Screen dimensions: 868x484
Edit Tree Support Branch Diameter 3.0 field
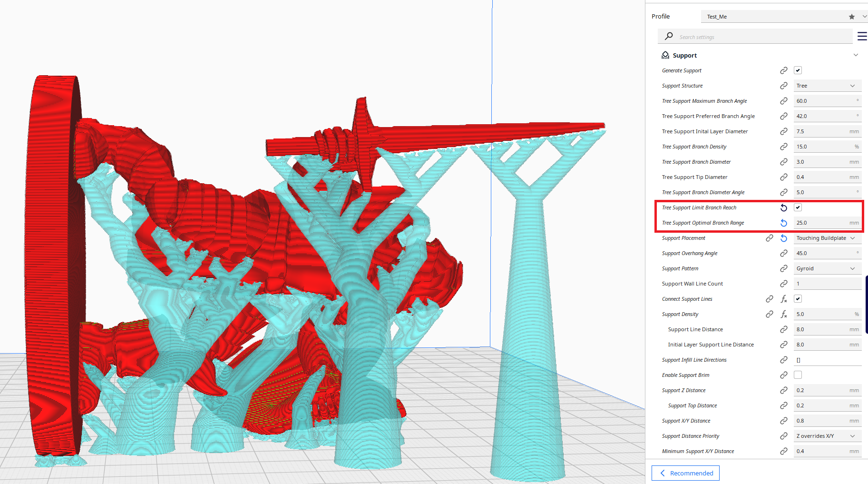coord(828,162)
